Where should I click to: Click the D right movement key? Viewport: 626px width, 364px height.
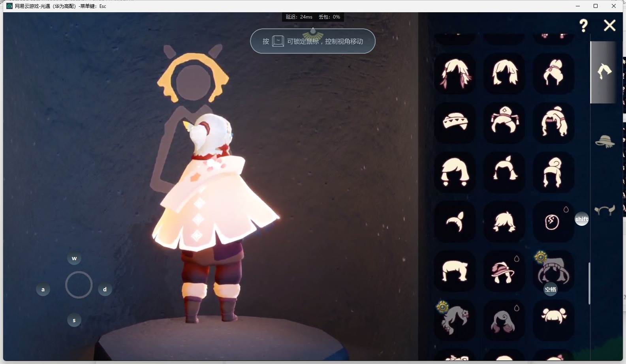(x=105, y=289)
